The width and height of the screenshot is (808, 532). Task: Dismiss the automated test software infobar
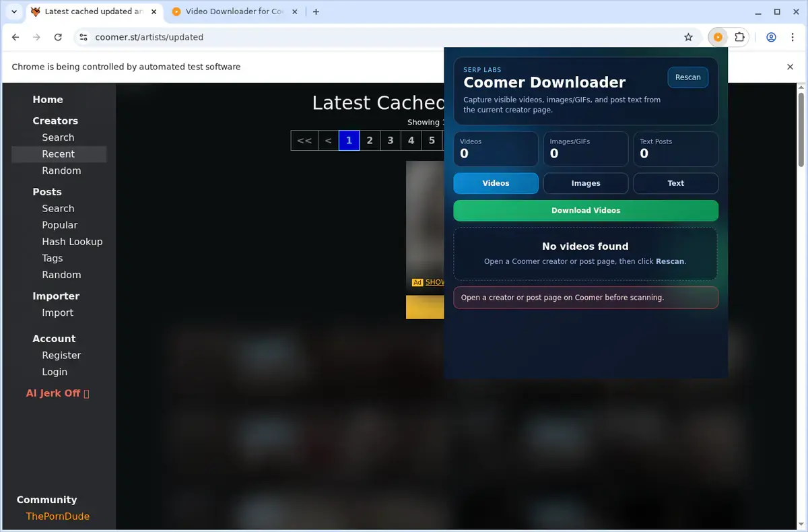[x=790, y=67]
